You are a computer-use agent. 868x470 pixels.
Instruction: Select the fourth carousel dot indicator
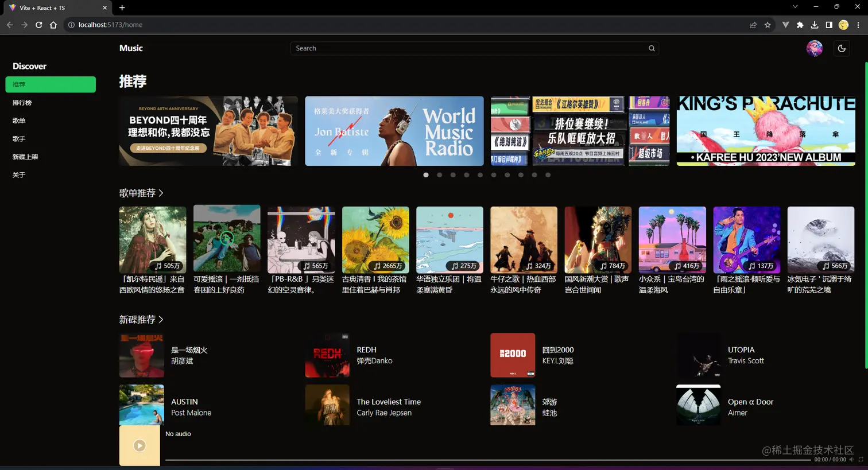point(467,175)
